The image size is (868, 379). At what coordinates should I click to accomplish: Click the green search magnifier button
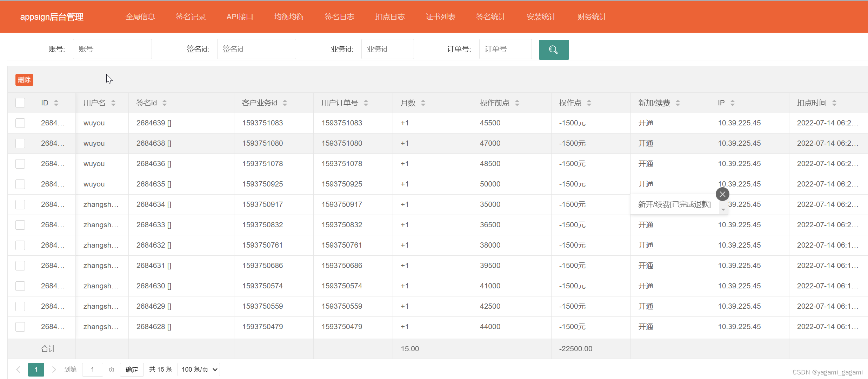point(554,50)
